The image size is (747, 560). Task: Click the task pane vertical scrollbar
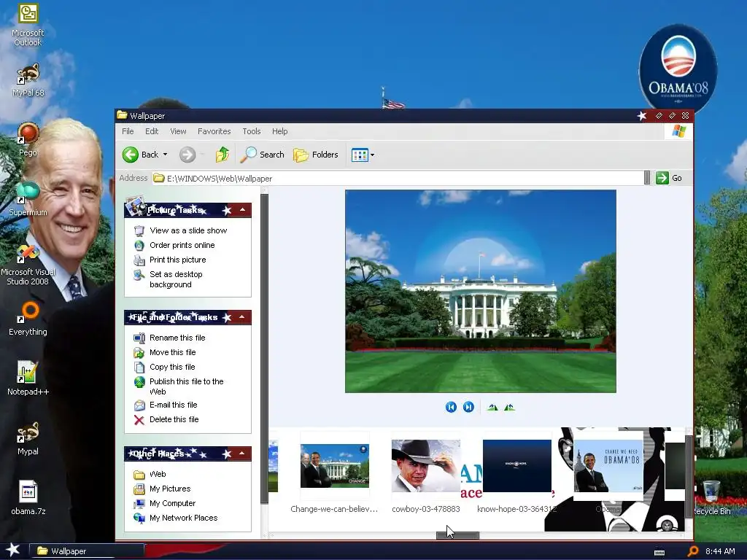click(264, 348)
